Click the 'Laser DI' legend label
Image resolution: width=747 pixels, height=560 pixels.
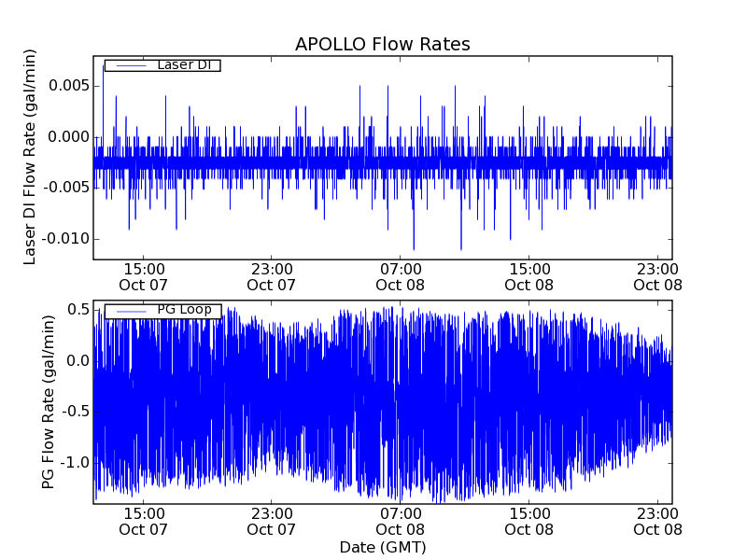tap(184, 64)
